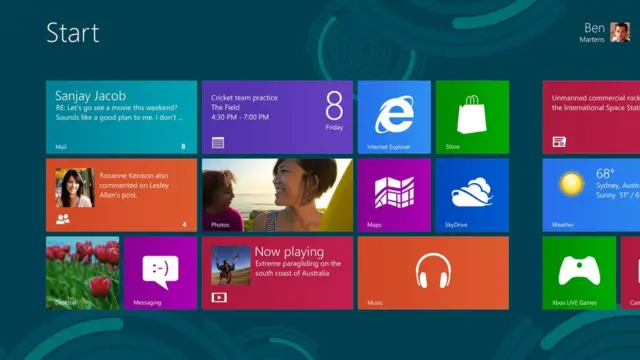Viewport: 640px width, 360px height.
Task: Click the Start heading
Action: [x=73, y=33]
